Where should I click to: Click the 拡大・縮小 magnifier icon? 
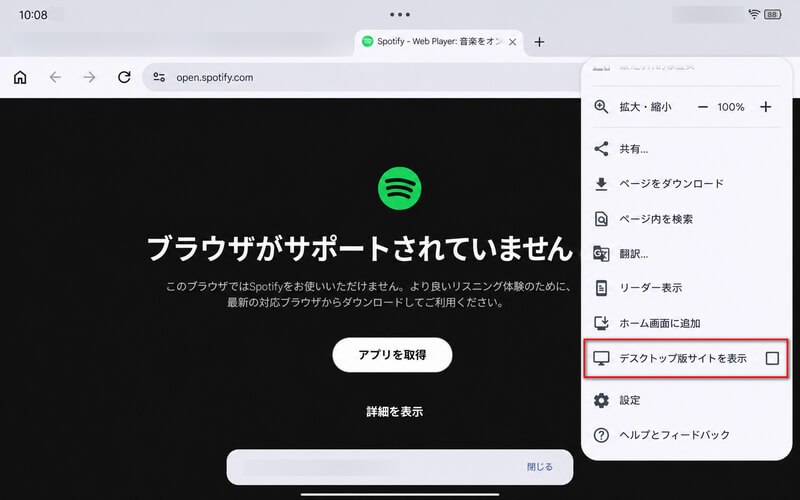click(601, 107)
